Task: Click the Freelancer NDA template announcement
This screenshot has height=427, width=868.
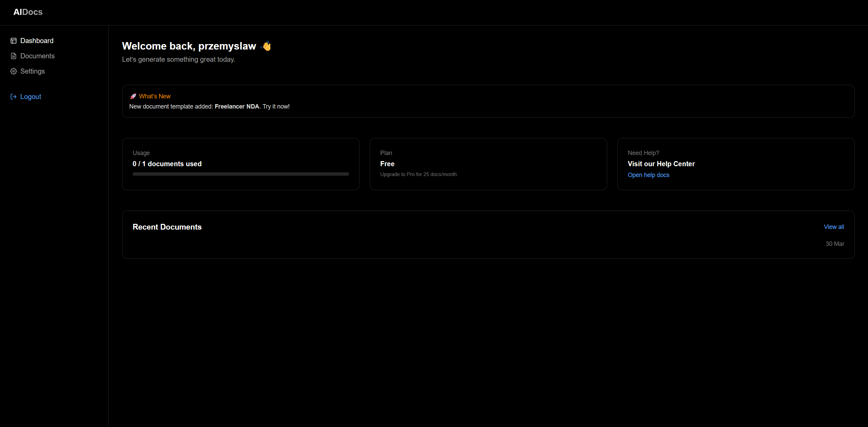Action: pyautogui.click(x=237, y=106)
